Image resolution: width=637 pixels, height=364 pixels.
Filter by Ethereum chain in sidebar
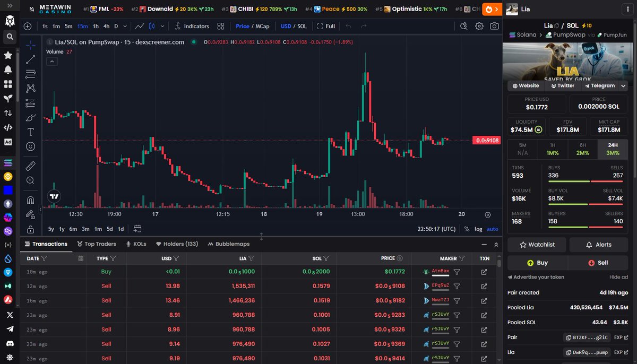[8, 204]
